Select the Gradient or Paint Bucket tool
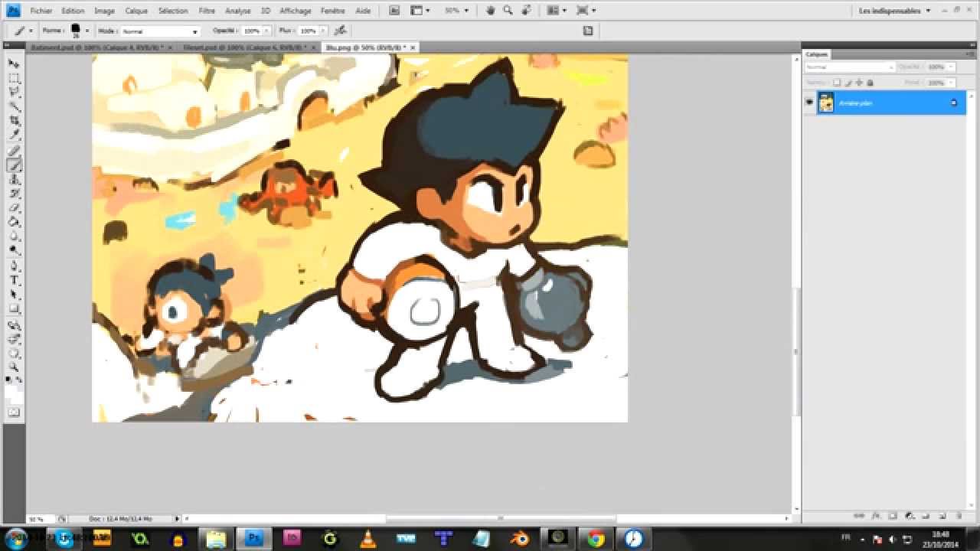The width and height of the screenshot is (980, 551). (14, 223)
